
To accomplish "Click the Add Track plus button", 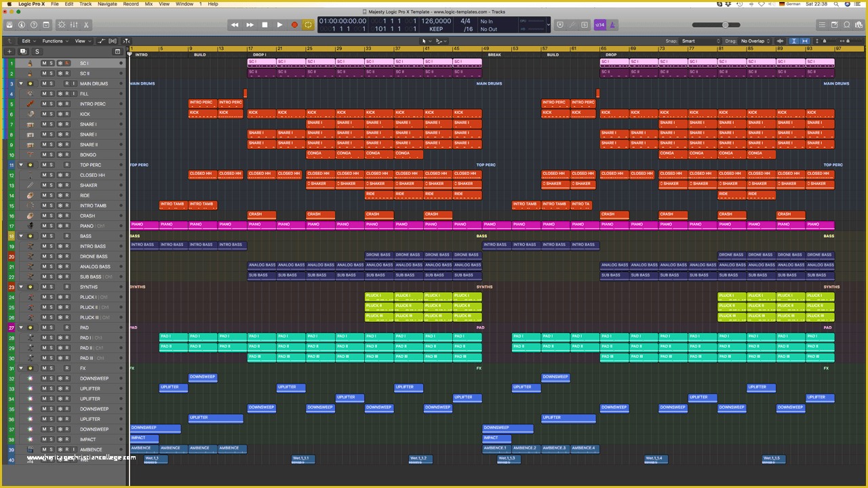I will click(x=9, y=52).
